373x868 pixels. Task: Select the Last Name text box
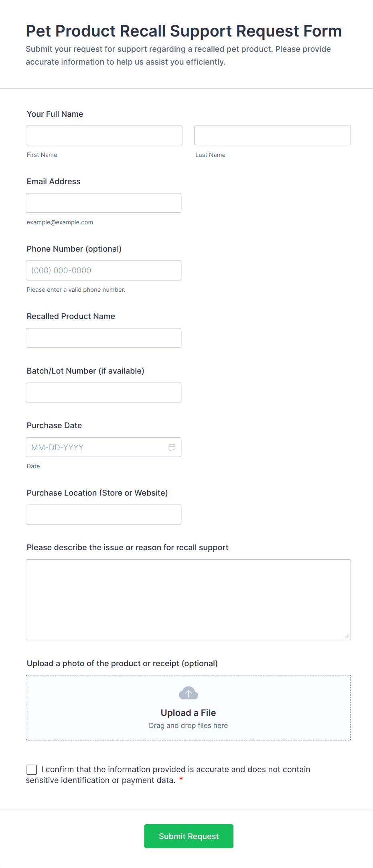272,136
